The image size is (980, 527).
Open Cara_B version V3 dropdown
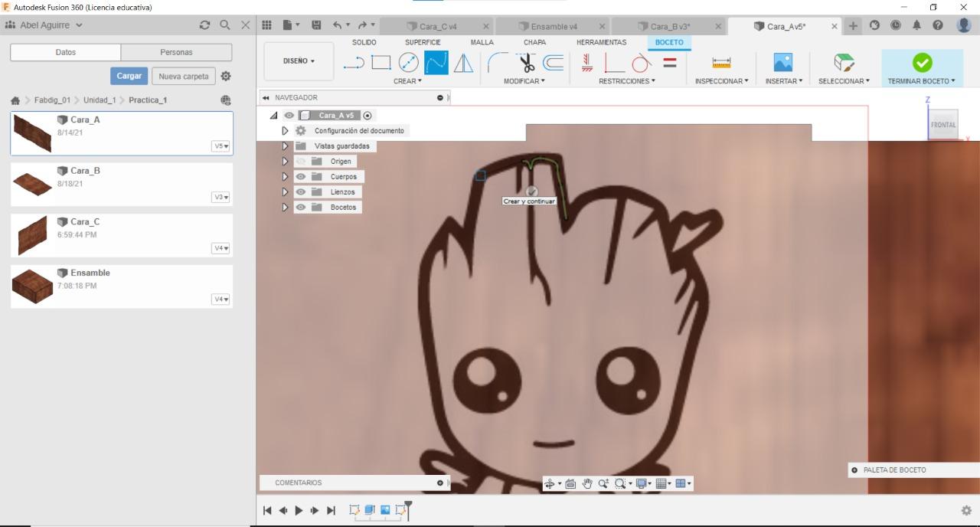221,197
